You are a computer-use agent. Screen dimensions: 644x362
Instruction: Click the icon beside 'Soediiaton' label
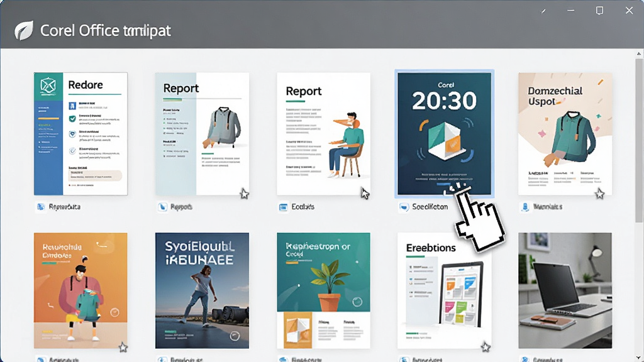click(404, 207)
